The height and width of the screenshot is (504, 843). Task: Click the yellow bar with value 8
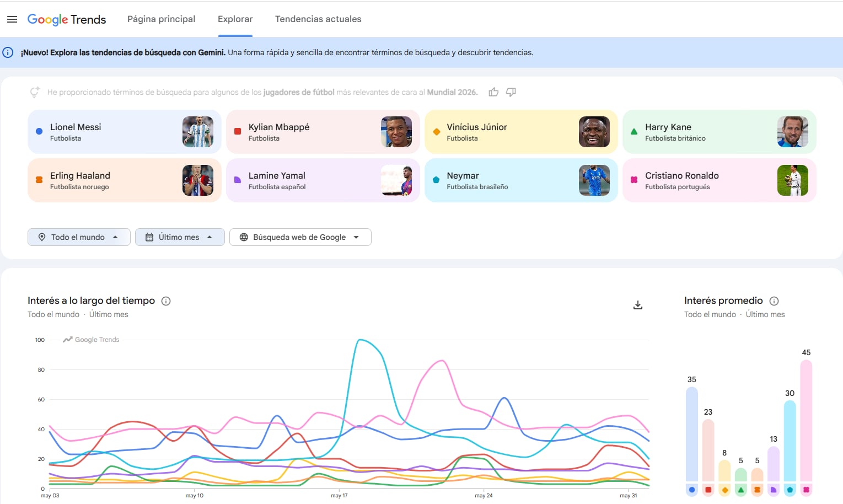click(x=725, y=471)
